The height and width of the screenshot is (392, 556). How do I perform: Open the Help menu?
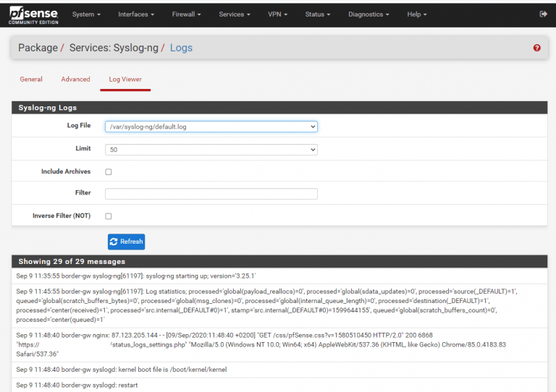417,14
